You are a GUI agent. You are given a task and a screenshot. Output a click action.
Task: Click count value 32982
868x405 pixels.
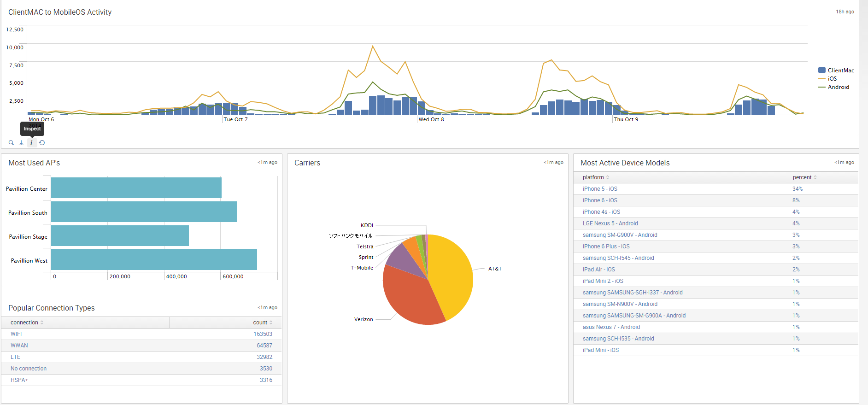click(x=264, y=357)
